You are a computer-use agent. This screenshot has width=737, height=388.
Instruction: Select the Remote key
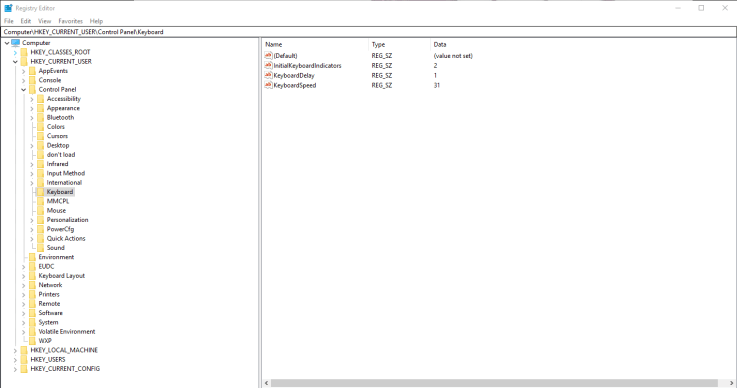pos(49,304)
